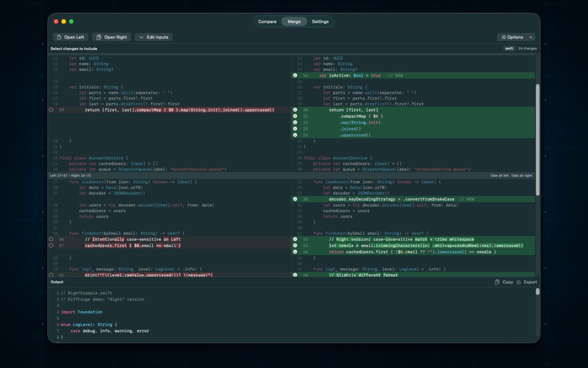Viewport: 588px width, 368px height.
Task: Click the Output panel heading
Action: pos(57,282)
